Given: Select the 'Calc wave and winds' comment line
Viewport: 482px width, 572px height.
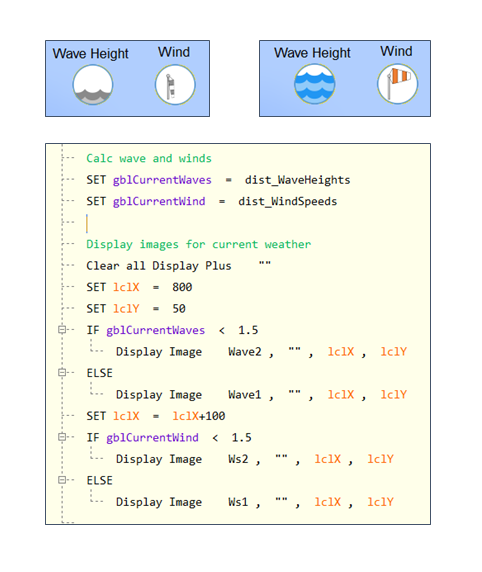Looking at the screenshot, I should [x=149, y=158].
